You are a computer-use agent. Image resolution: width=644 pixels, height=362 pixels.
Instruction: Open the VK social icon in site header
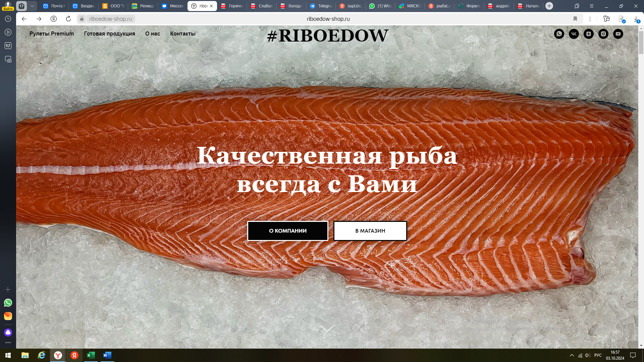[x=574, y=34]
